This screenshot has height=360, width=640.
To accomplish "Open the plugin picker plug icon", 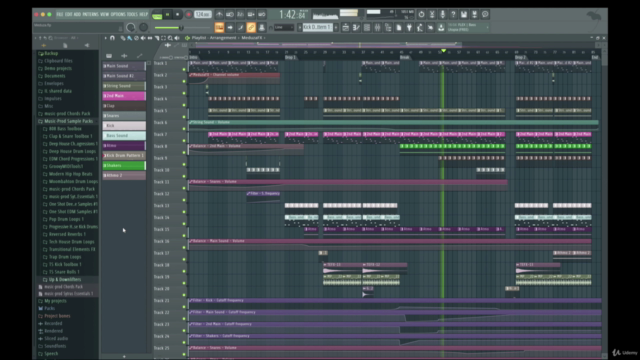I will point(409,27).
